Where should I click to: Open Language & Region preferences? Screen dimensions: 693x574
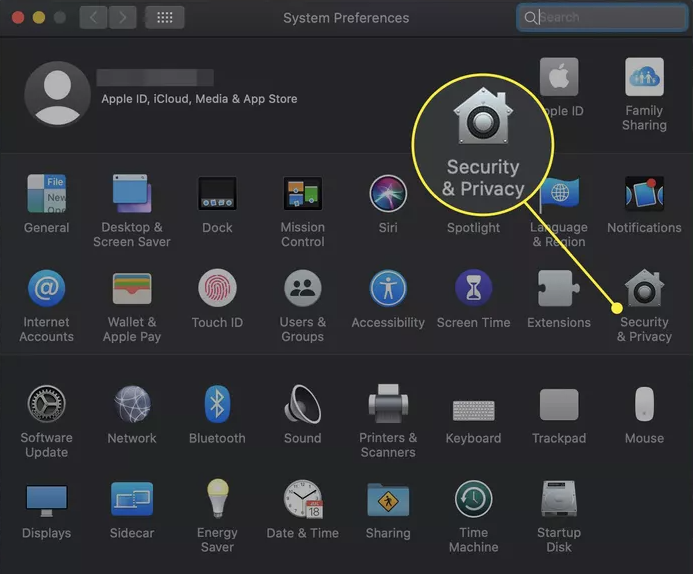click(559, 194)
